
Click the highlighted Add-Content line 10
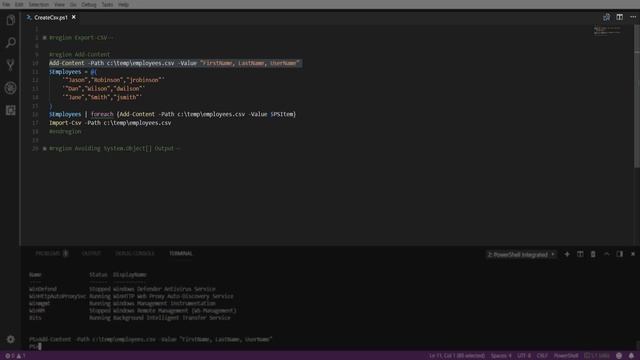[x=175, y=63]
